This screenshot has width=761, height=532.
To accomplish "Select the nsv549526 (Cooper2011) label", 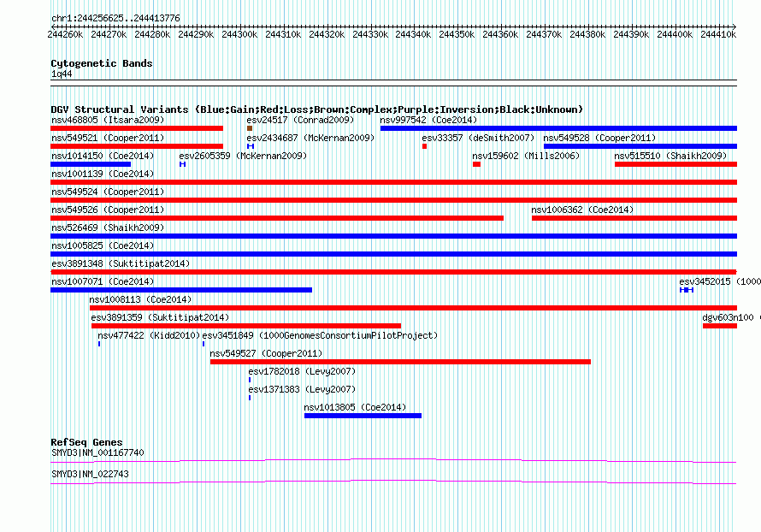I will coord(108,210).
